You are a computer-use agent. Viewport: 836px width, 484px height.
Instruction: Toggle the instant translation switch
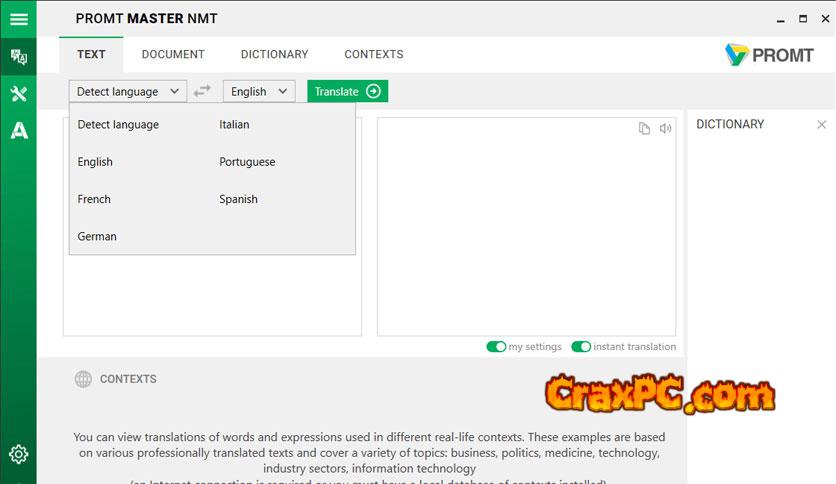(x=581, y=346)
